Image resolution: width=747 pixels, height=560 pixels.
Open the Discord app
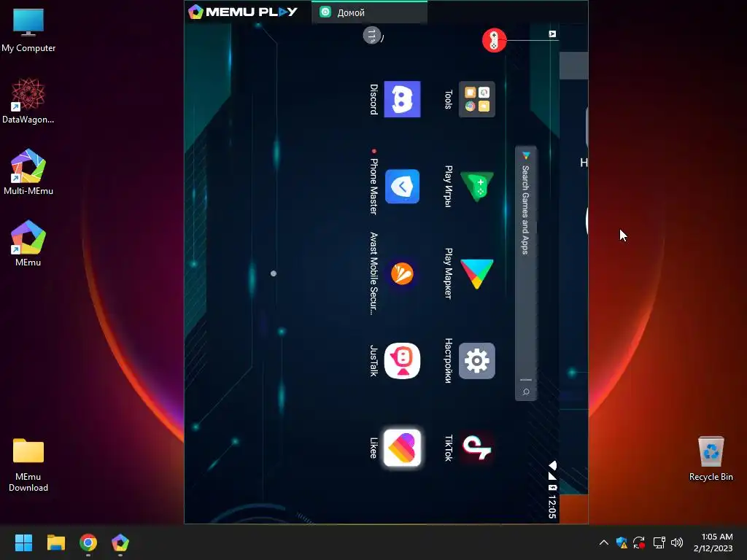(x=402, y=99)
